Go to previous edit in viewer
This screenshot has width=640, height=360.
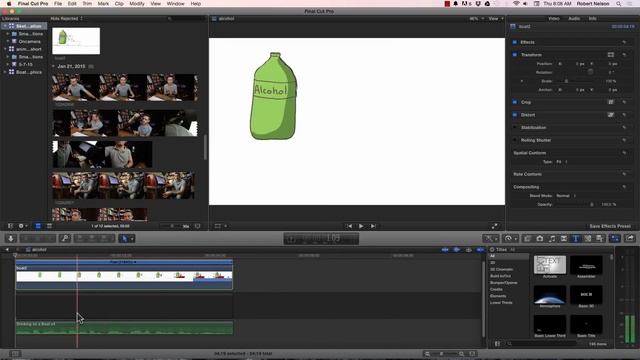(x=349, y=226)
